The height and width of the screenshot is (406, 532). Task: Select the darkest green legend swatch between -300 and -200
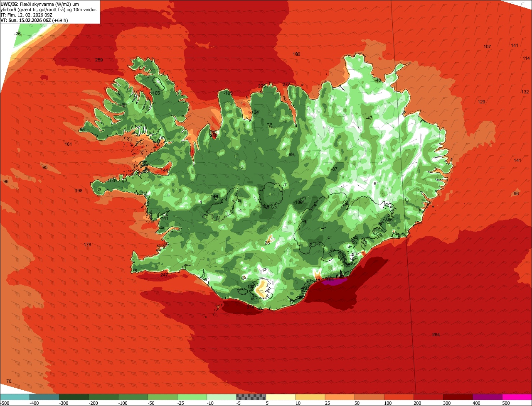[x=74, y=397]
